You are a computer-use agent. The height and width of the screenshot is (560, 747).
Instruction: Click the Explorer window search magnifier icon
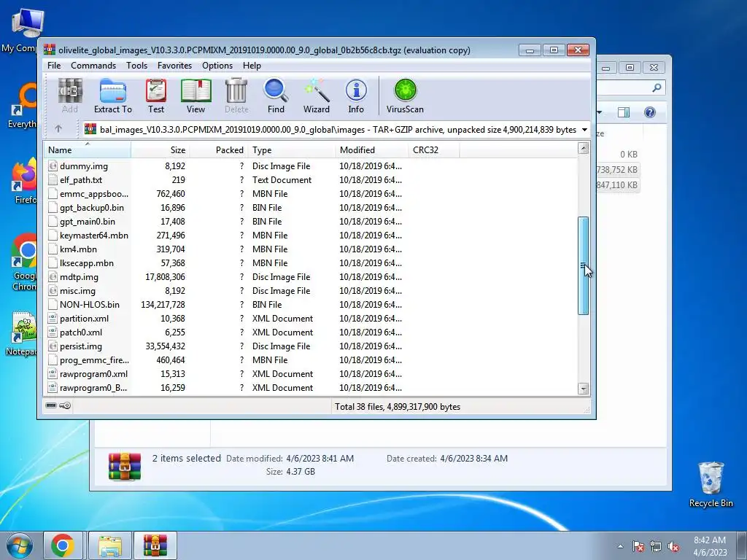[x=657, y=87]
